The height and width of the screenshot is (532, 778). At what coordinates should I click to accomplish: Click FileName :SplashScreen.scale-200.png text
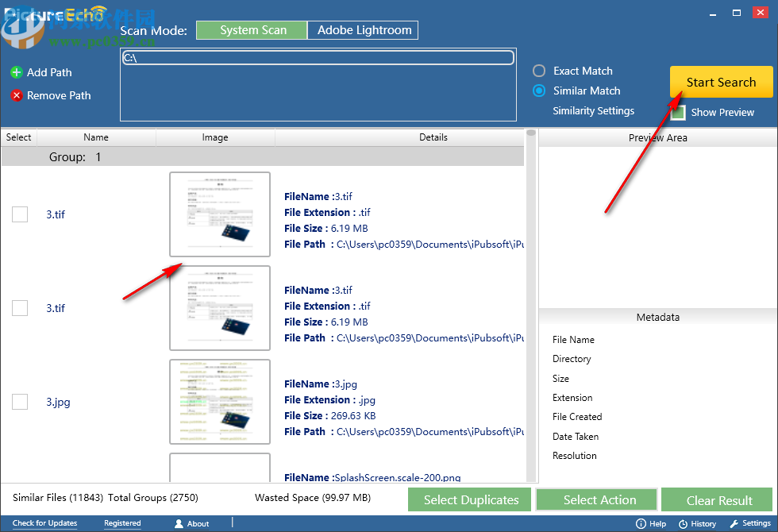(x=372, y=477)
